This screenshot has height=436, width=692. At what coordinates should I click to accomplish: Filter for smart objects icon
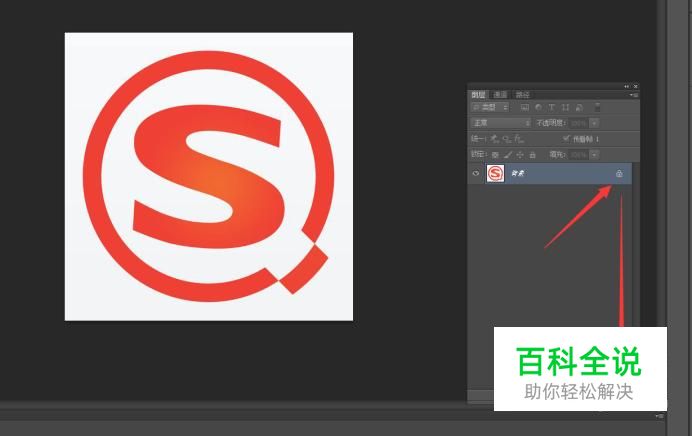(x=579, y=107)
